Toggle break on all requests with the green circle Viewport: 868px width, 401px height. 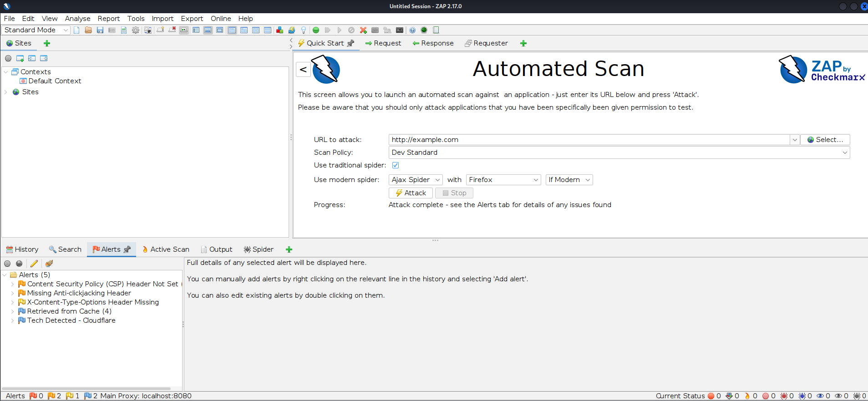(x=316, y=30)
